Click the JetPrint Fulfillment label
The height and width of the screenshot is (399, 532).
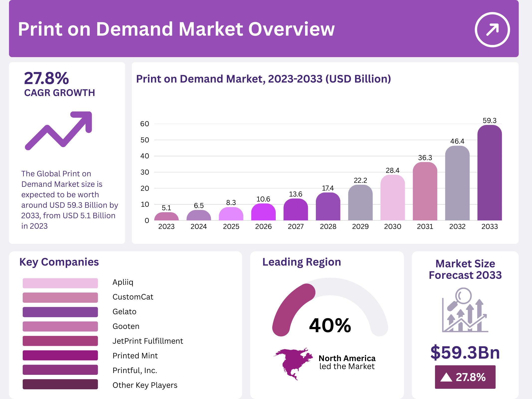click(x=148, y=341)
